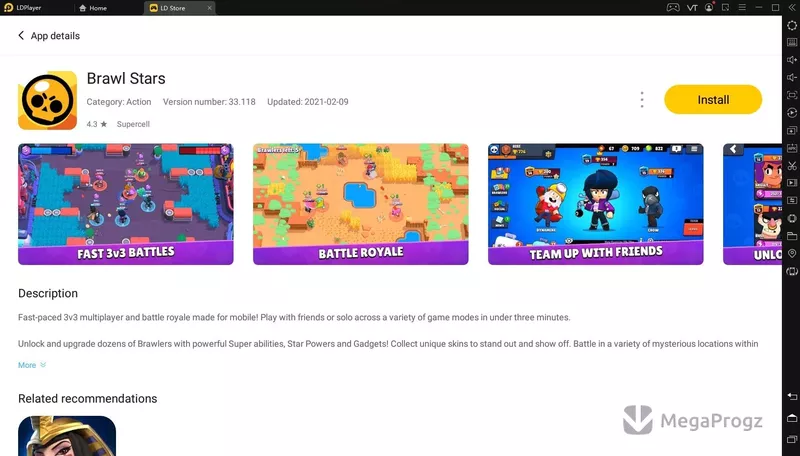
Task: Open the virtual GPS location icon
Action: (x=792, y=254)
